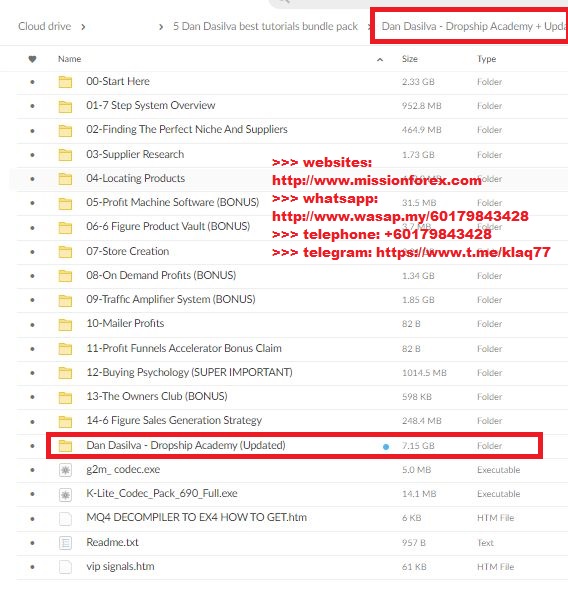Click the 7.15 GB size value
Viewport: 568px width, 592px height.
418,446
